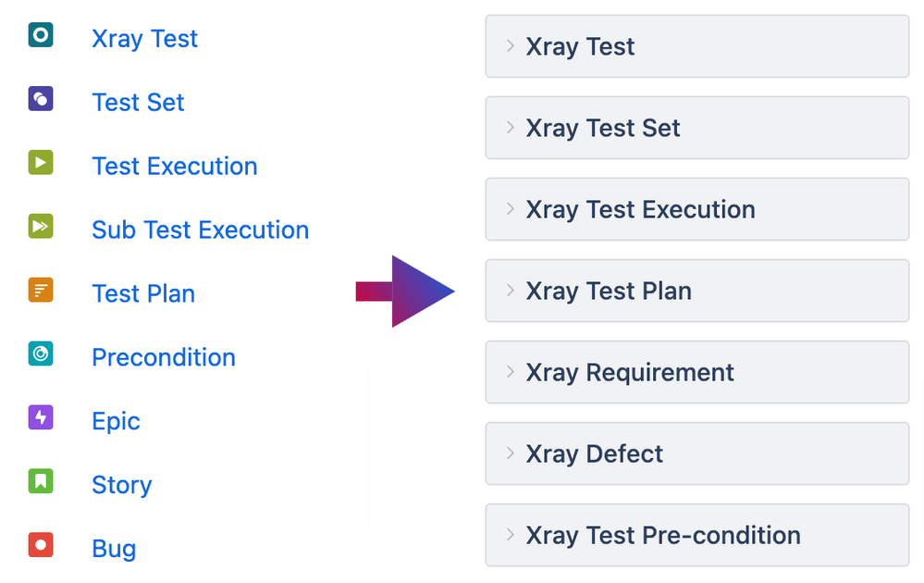Select the Xray Test issue type icon

(39, 34)
